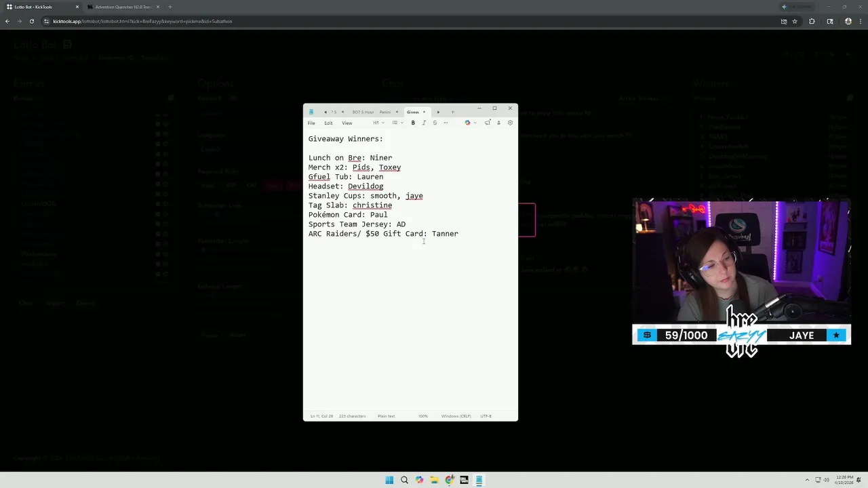Reload the Chrome page
This screenshot has height=488, width=868.
click(31, 21)
